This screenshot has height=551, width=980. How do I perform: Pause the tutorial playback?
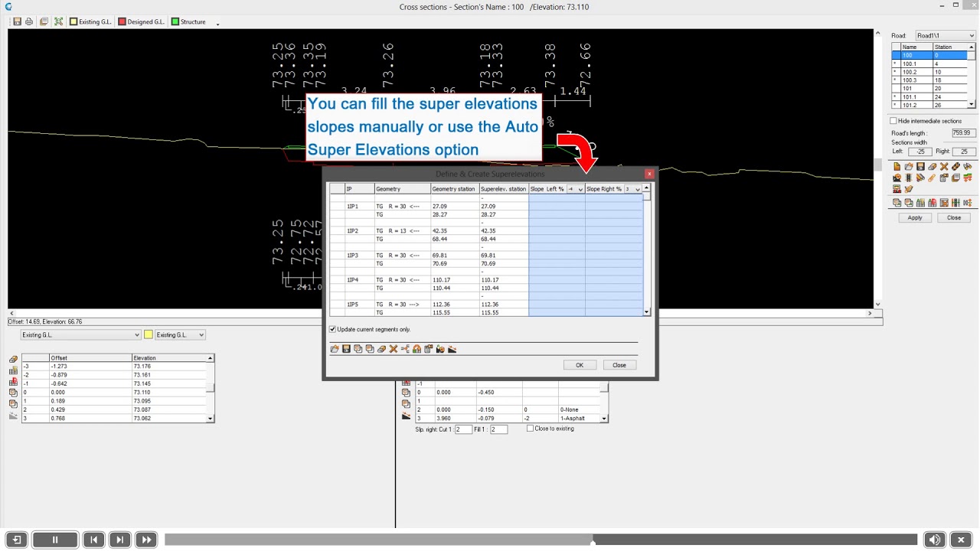click(55, 540)
